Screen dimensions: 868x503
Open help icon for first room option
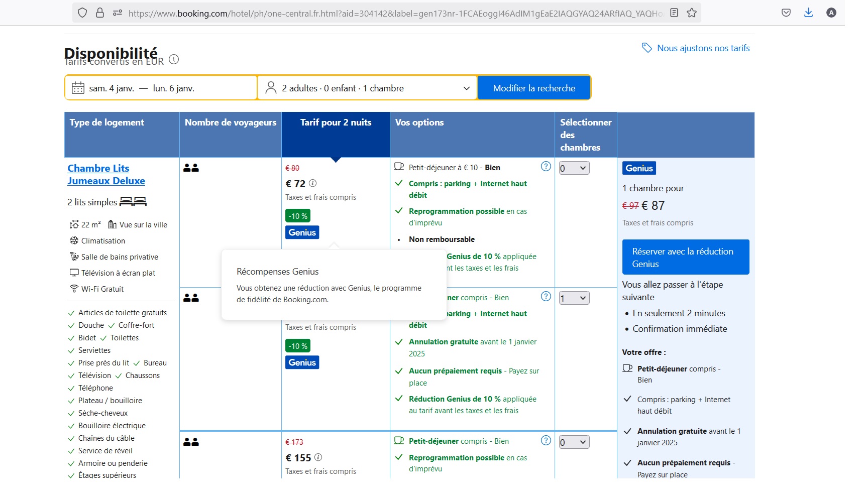tap(546, 167)
